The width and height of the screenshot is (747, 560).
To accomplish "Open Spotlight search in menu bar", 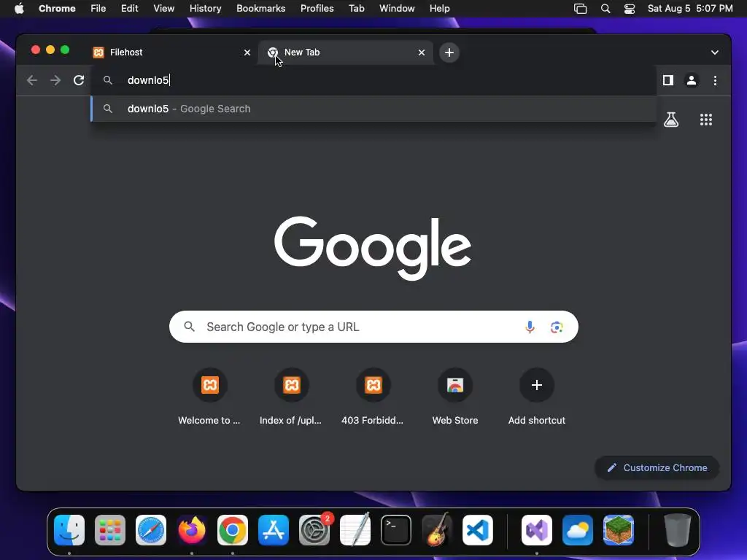I will point(605,9).
